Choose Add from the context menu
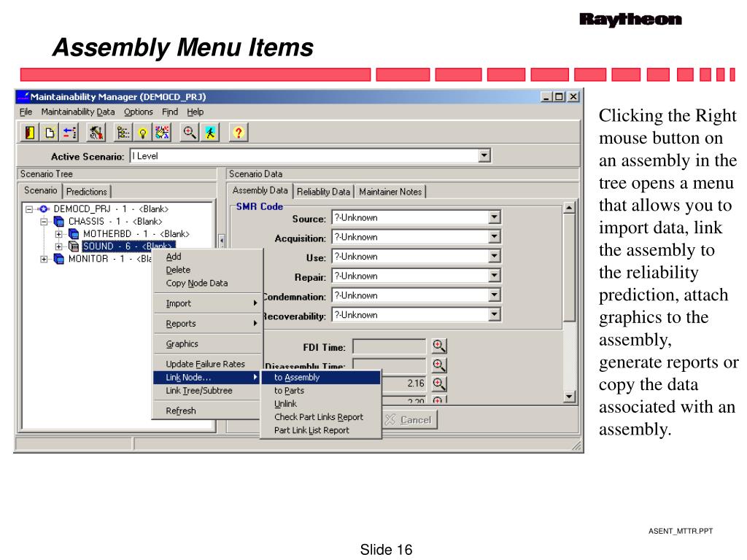 coord(207,256)
